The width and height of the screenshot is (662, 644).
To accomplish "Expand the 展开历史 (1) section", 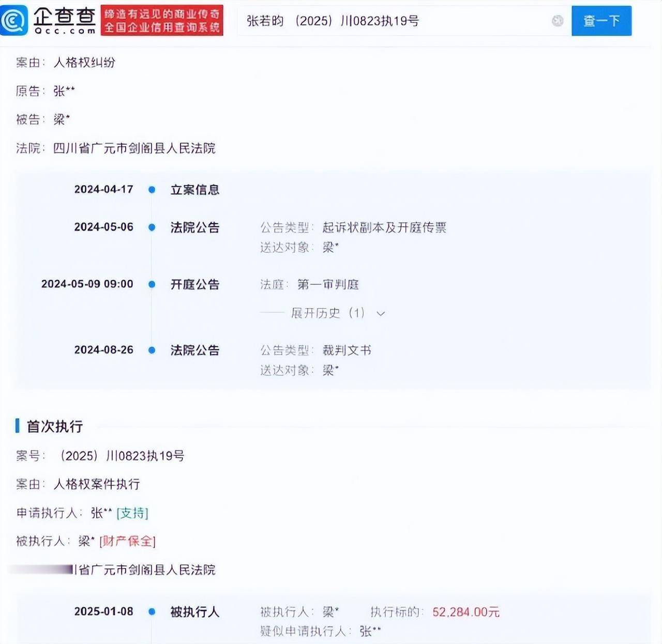I will (328, 313).
